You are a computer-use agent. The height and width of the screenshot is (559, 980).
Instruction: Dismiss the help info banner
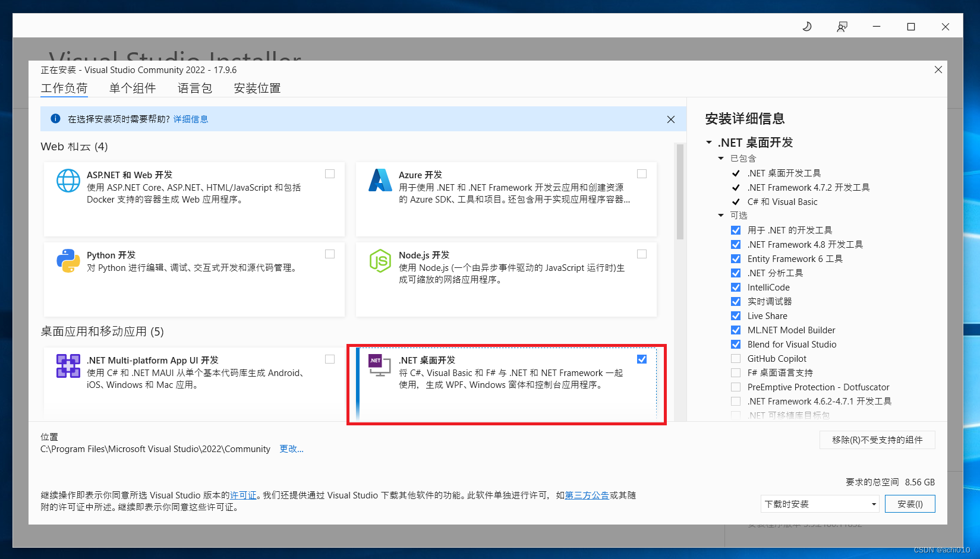click(x=671, y=119)
